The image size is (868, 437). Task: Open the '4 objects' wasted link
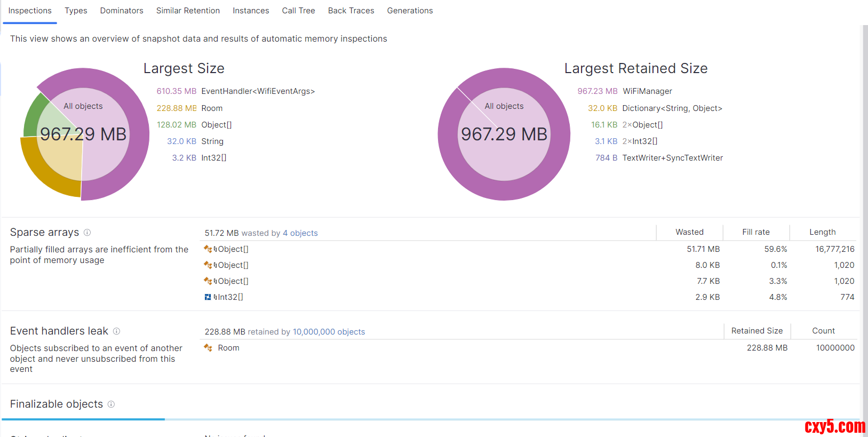click(x=300, y=233)
